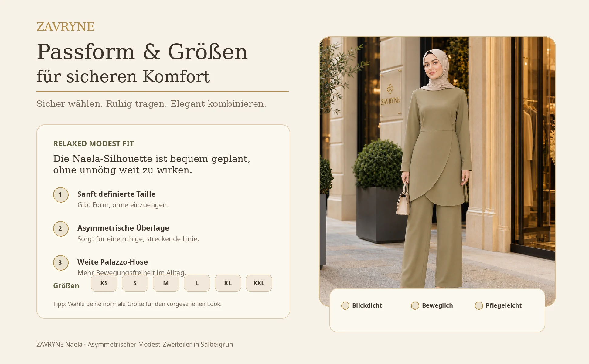This screenshot has height=364, width=589.
Task: Click 'Die Naela-Silhouette ist bequem geplant' paragraph
Action: point(152,164)
